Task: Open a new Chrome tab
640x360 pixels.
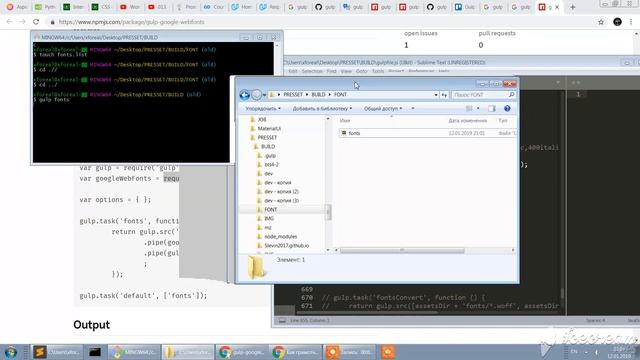Action: pos(573,7)
